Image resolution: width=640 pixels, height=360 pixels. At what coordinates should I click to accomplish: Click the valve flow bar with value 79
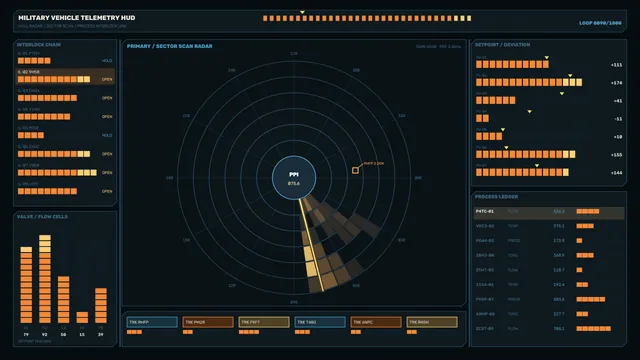click(26, 285)
